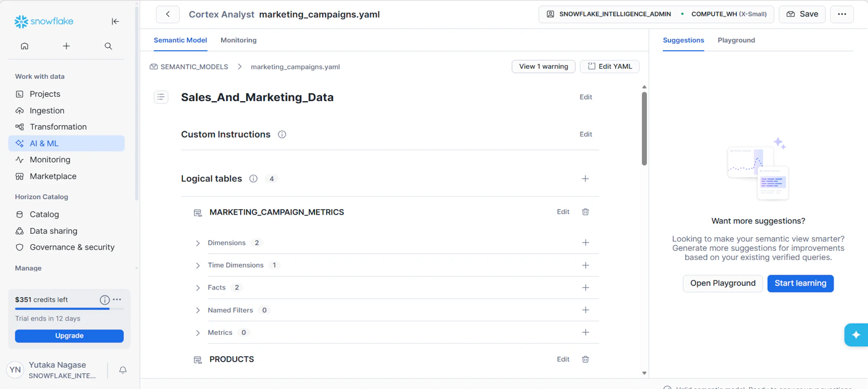Open credits card ellipsis options

click(117, 299)
